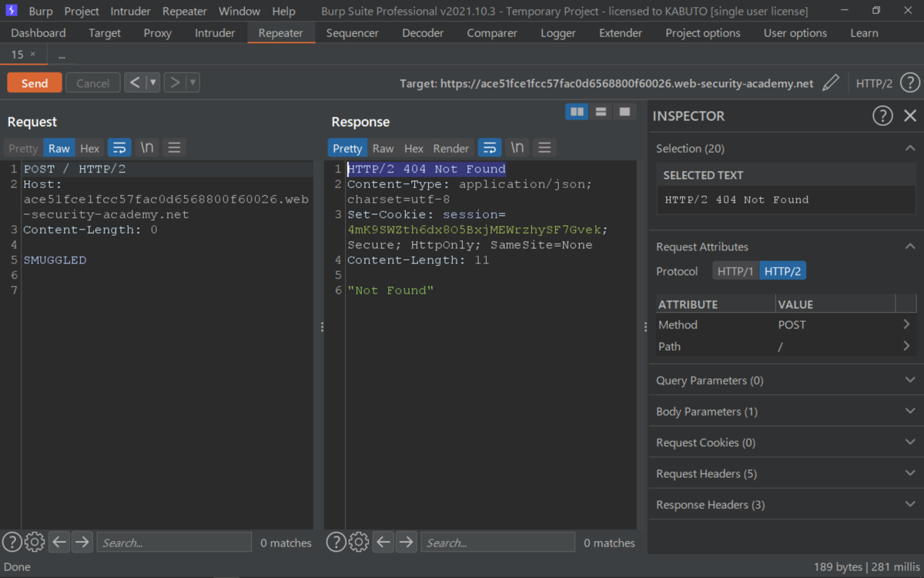Click the Burp Suite logo icon

point(11,11)
